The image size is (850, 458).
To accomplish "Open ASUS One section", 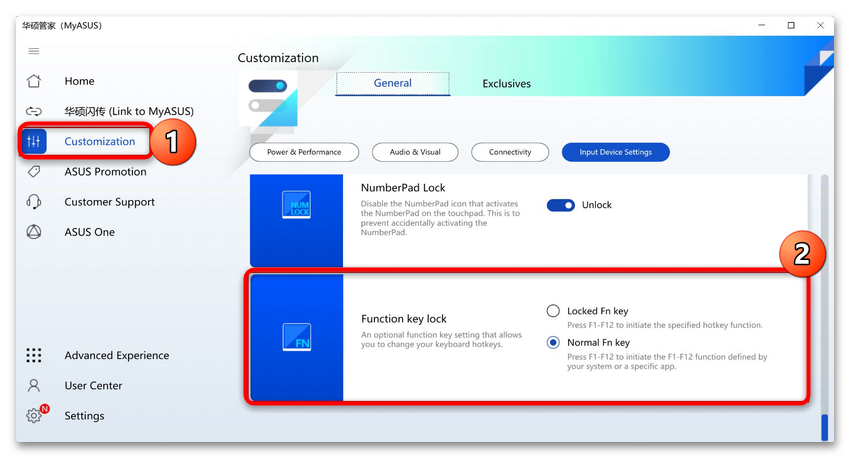I will [x=89, y=232].
